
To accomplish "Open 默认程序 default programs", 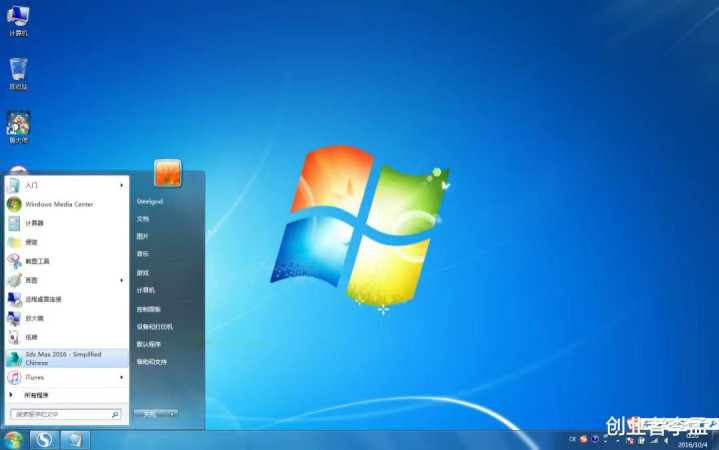I will 148,344.
